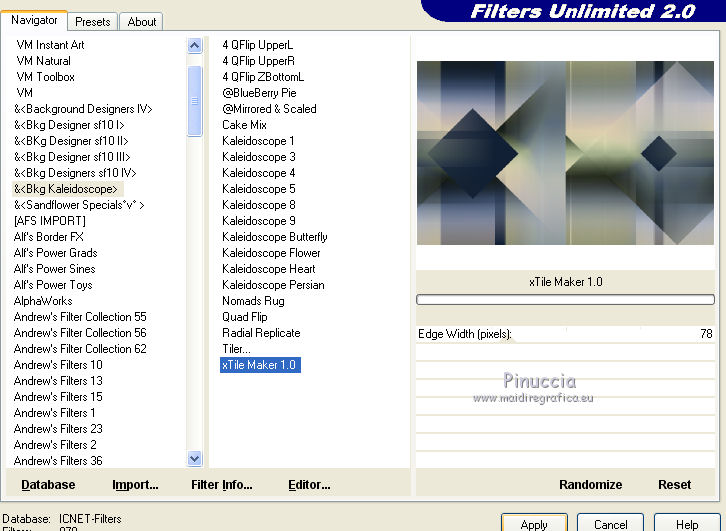Choose the xTile Maker 1.0 filter
Viewport: 726px width, 531px height.
pos(260,365)
